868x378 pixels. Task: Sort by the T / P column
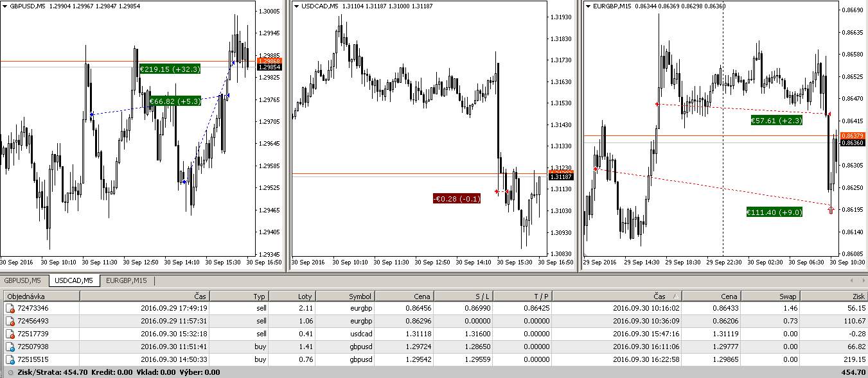pos(522,296)
